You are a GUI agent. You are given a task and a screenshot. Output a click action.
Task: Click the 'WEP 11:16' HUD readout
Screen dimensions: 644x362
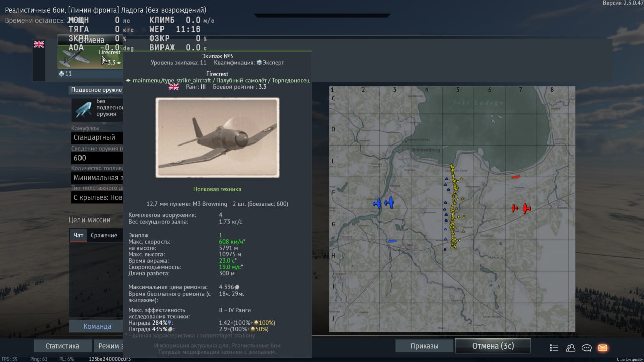[x=175, y=29]
